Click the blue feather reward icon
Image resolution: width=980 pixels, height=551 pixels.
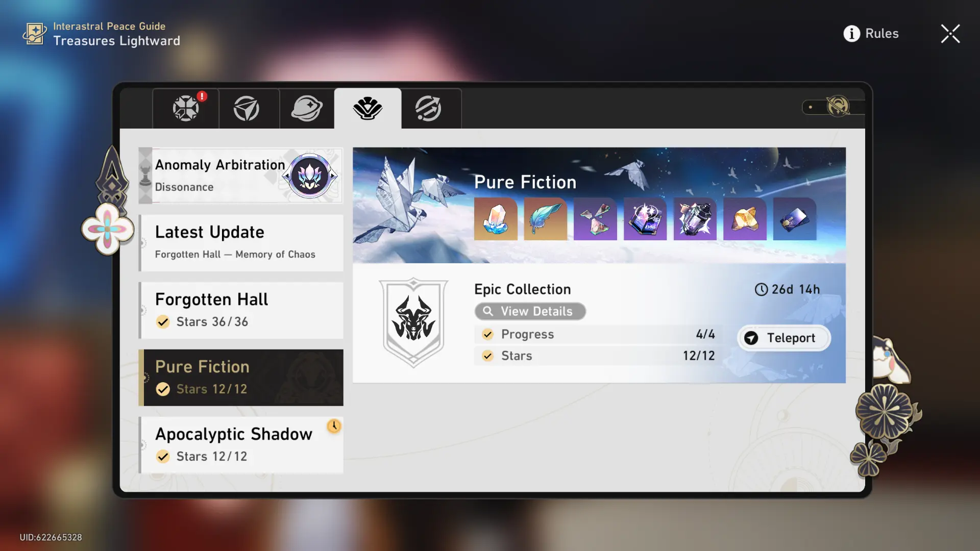[x=545, y=219]
